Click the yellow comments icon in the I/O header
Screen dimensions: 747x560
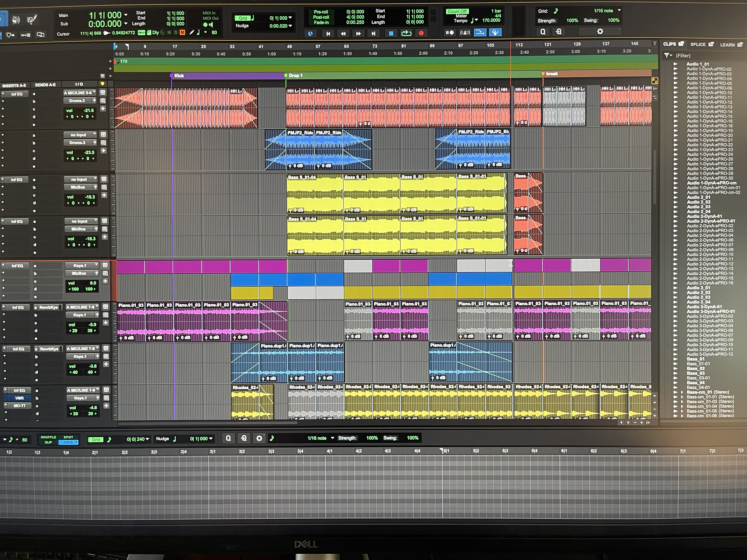tap(102, 84)
